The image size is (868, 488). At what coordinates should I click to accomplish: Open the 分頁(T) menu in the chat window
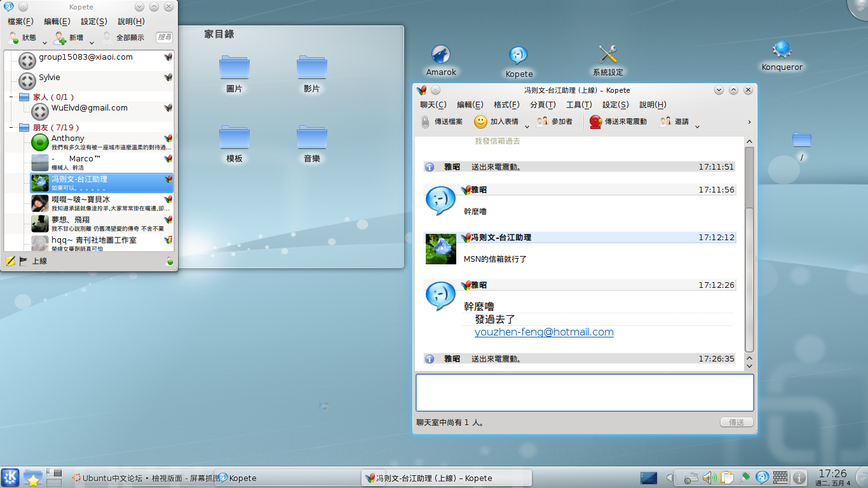click(x=543, y=105)
